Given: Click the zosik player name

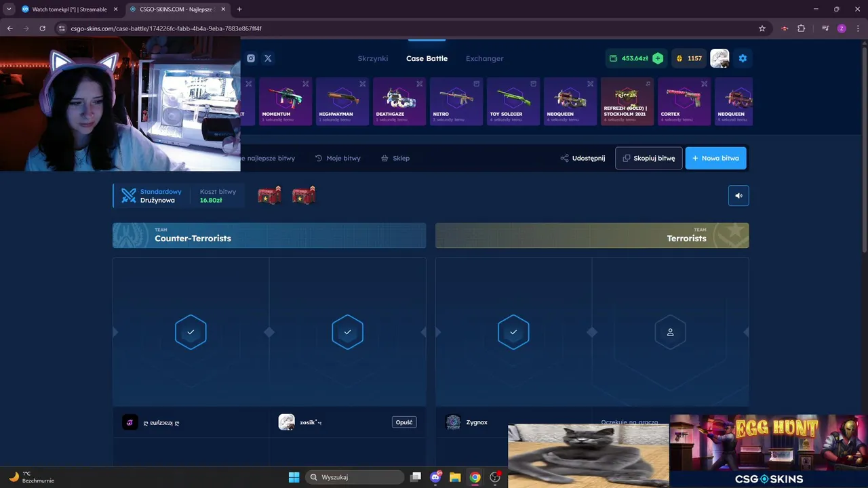Looking at the screenshot, I should click(x=311, y=422).
